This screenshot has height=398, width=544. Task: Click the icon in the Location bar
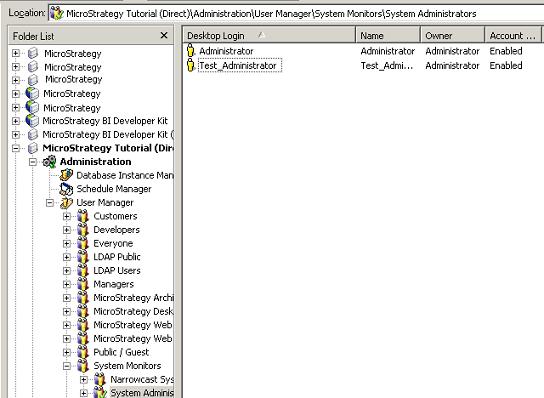click(x=57, y=13)
